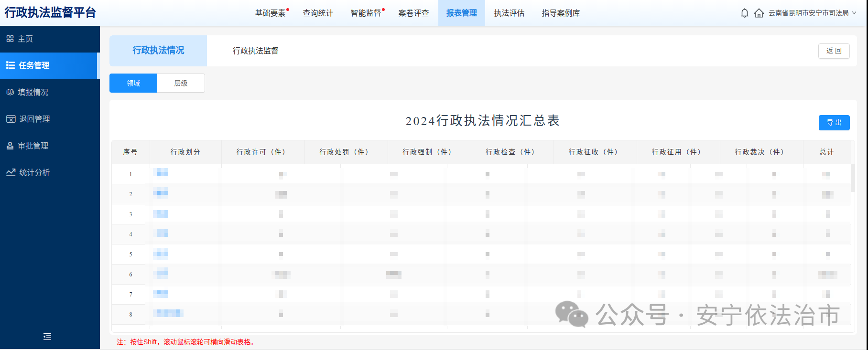Viewport: 868px width, 350px height.
Task: Open the 基础要素 top menu
Action: (270, 13)
